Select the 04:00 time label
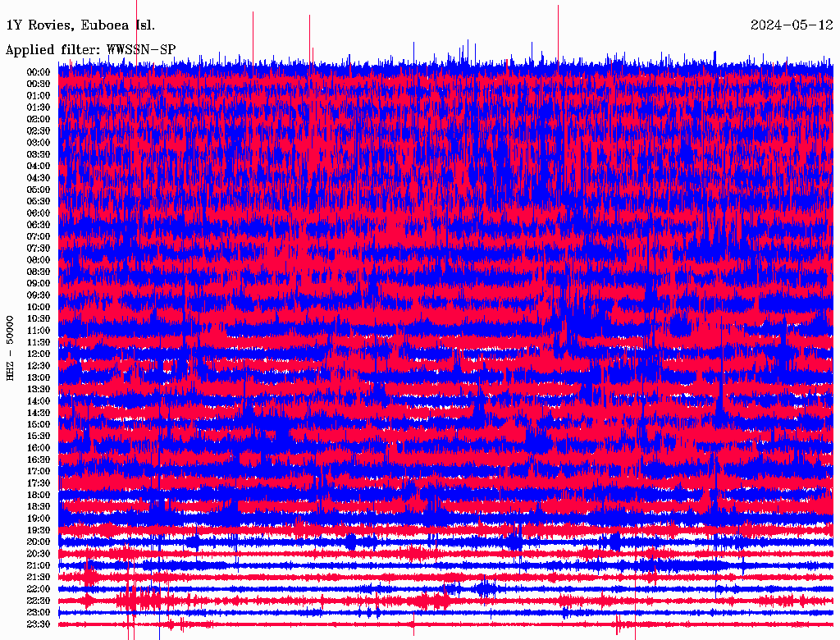This screenshot has width=840, height=640. click(39, 167)
